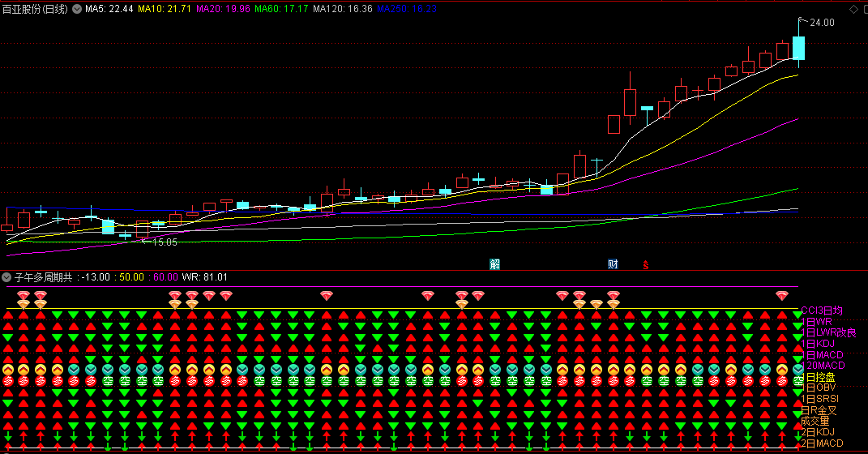Image resolution: width=868 pixels, height=454 pixels.
Task: Click the 1日LWR改良 row label
Action: pyautogui.click(x=828, y=332)
